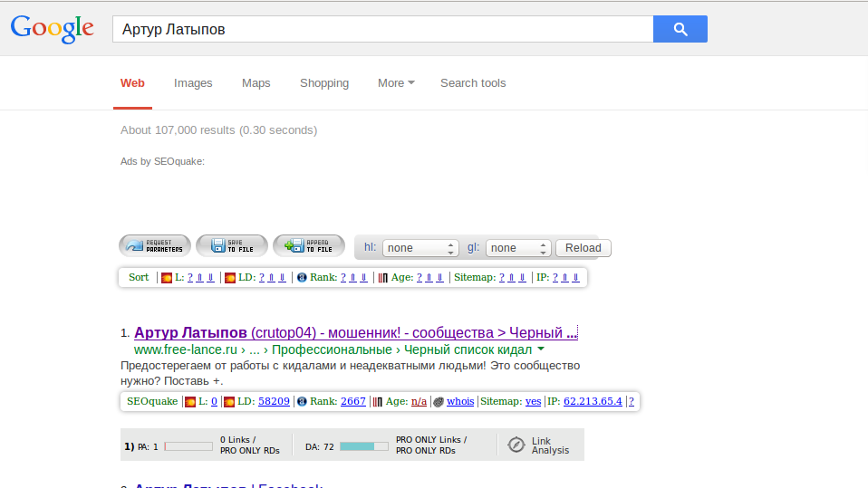
Task: Click the question mark link after the IP address
Action: pyautogui.click(x=631, y=401)
